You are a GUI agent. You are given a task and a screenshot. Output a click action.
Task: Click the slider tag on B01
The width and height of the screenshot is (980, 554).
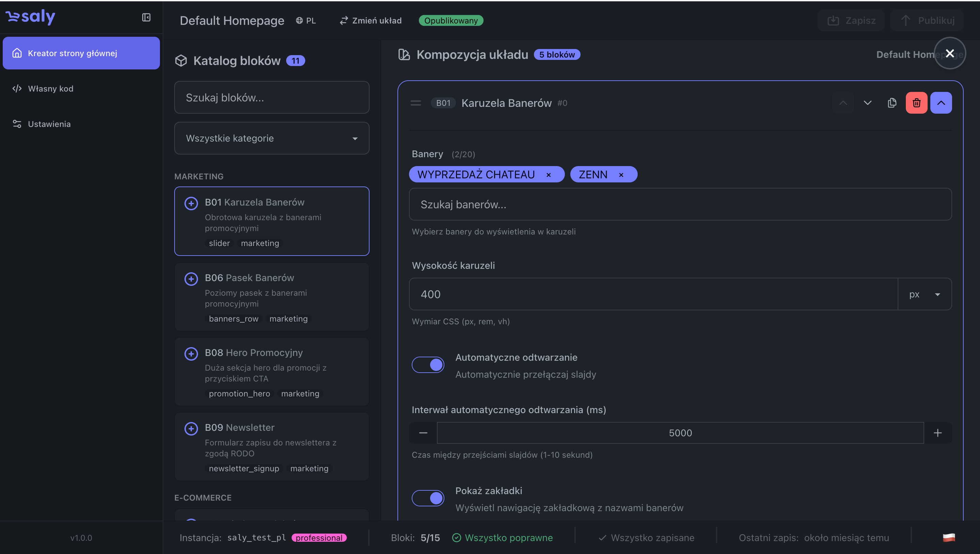(219, 243)
